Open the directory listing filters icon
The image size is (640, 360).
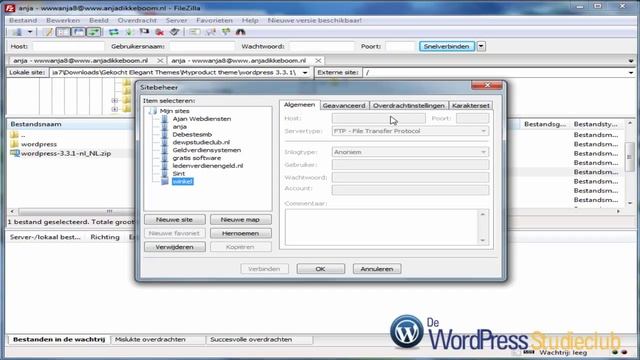coord(194,32)
